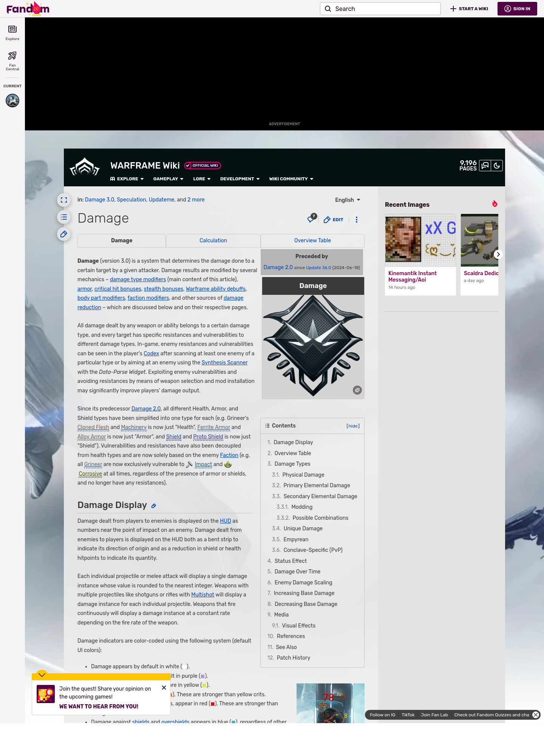Open the EXPLORE dropdown menu
Image resolution: width=544 pixels, height=756 pixels.
click(x=127, y=179)
